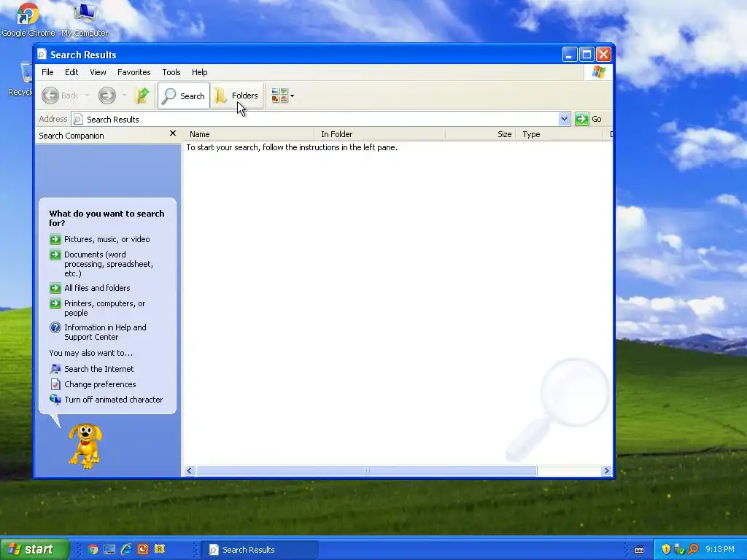Select My Computer desktop icon
Screen dimensions: 747x560
tap(85, 20)
